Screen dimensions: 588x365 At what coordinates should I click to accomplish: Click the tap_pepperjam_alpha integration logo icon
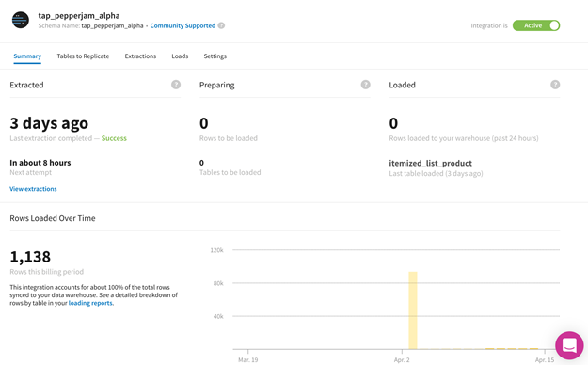pos(21,21)
